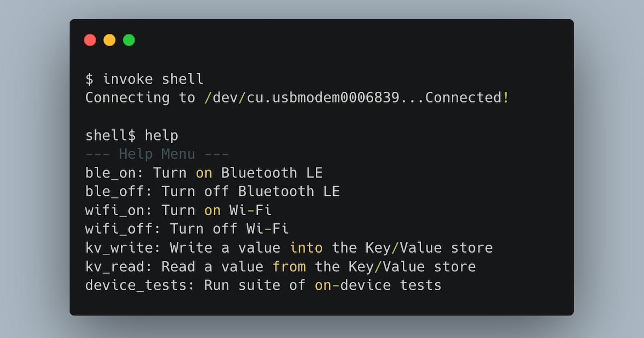The height and width of the screenshot is (338, 644).
Task: Click the 'Turn off Wi-Fi' description
Action: [229, 229]
